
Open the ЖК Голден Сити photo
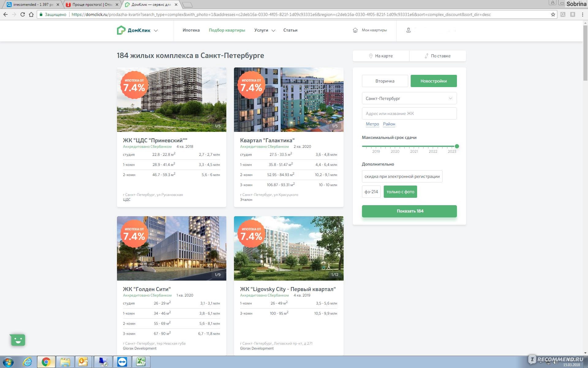click(x=171, y=248)
